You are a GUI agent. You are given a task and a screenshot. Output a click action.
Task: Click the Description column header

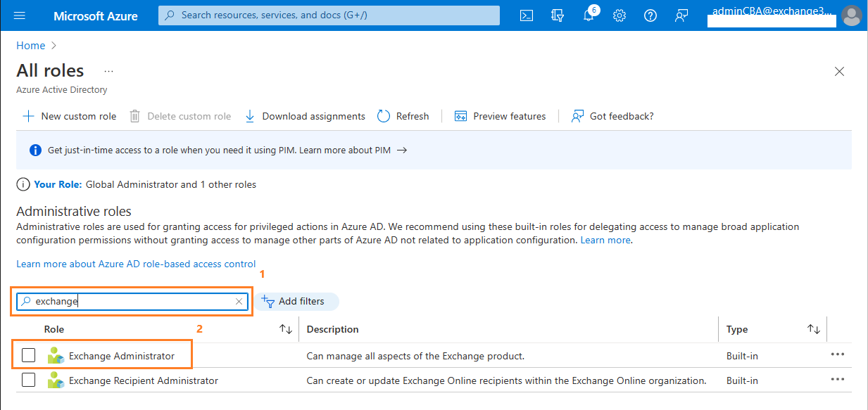tap(333, 329)
